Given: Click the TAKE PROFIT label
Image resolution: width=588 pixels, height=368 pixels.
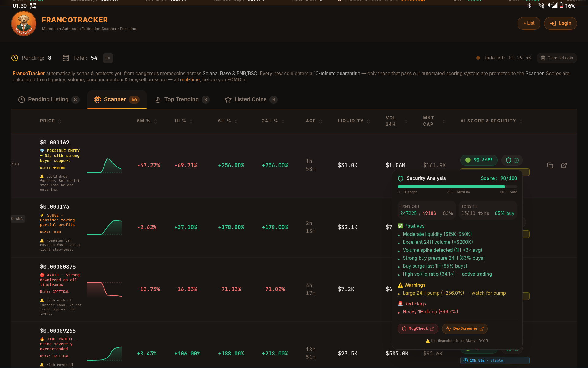Looking at the screenshot, I should coord(59,344).
